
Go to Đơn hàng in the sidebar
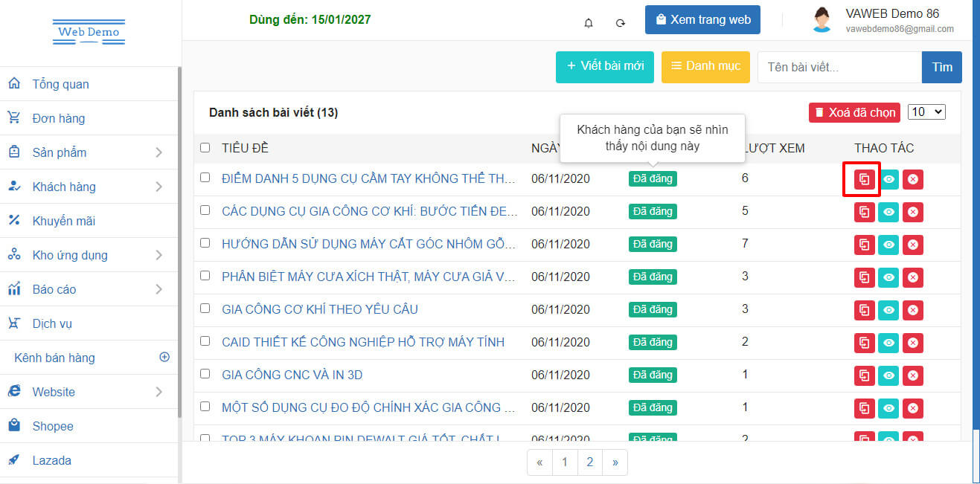coord(58,118)
